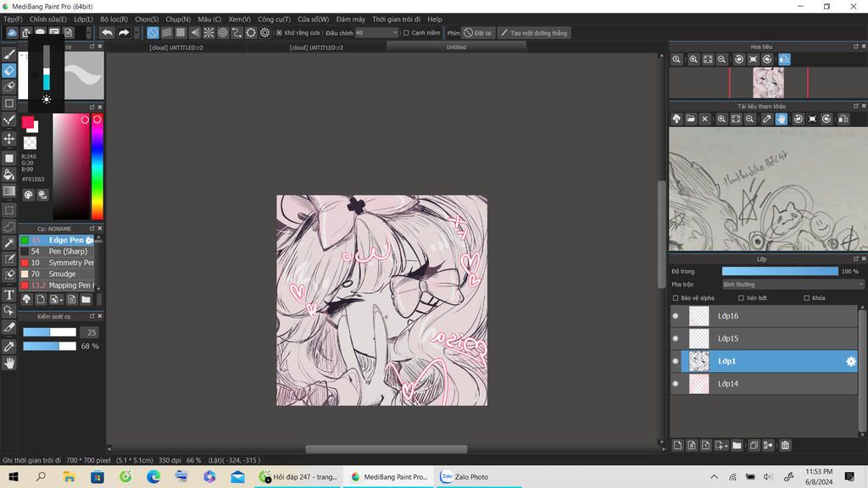Switch to first [cloud] UNTITLED:r2 tab

coord(176,47)
